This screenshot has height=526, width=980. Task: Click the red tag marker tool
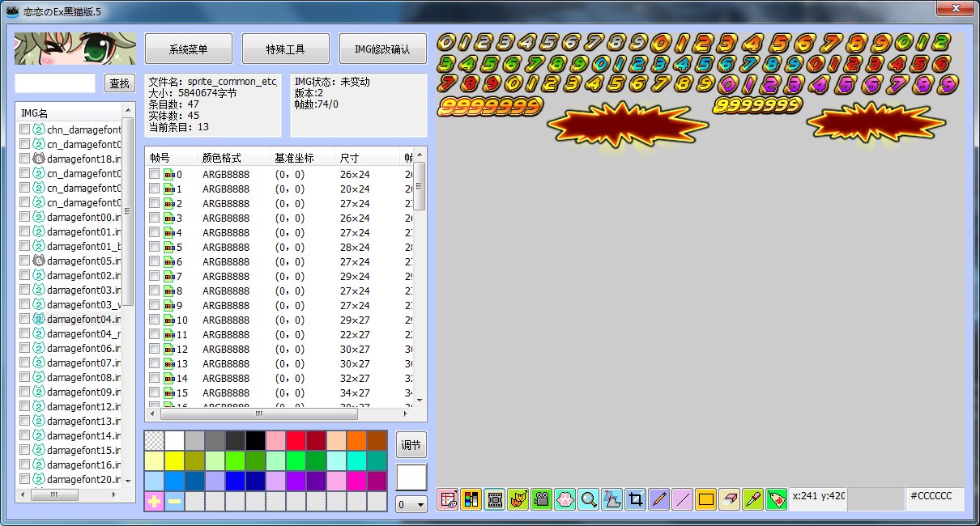click(x=777, y=499)
